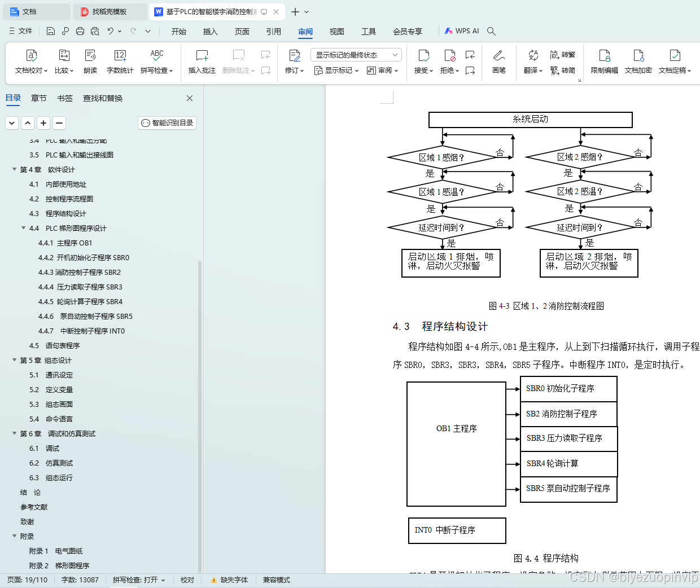Click the up chevron outline button

click(x=28, y=122)
